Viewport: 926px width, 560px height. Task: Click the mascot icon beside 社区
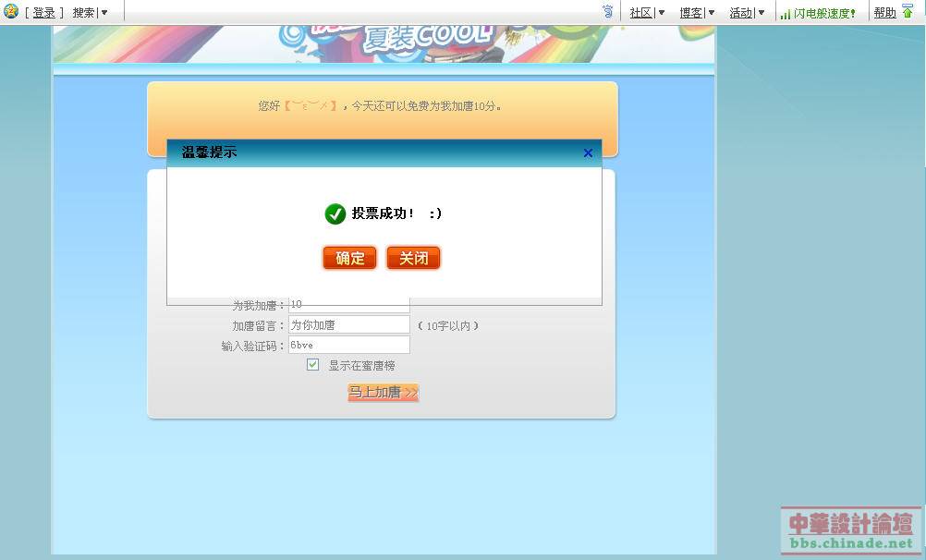(608, 11)
